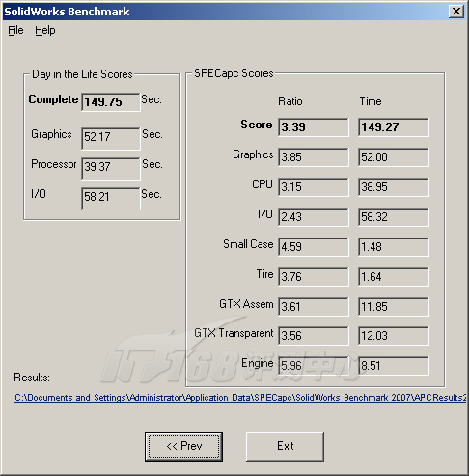This screenshot has height=476, width=469.
Task: Click the Complete time field 149.75
Action: 111,102
